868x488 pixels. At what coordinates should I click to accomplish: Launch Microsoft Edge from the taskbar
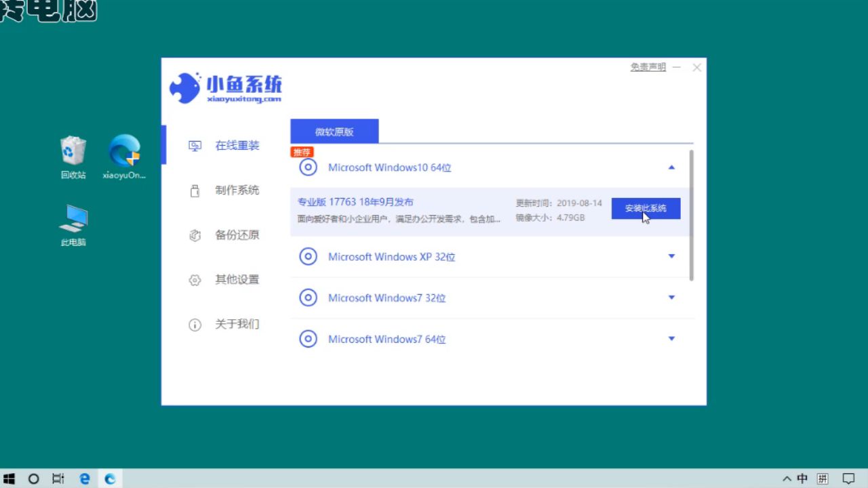(x=110, y=479)
